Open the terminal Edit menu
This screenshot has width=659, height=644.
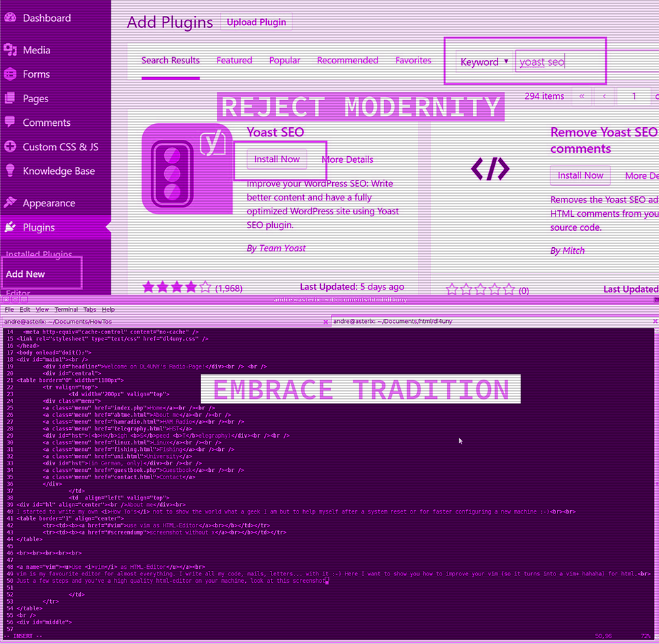point(25,310)
